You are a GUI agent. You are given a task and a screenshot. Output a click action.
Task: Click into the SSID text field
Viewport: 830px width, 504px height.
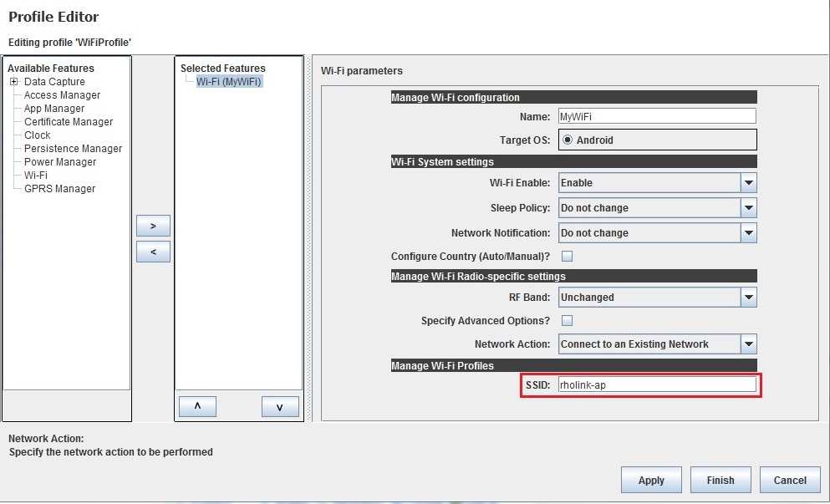coord(656,384)
